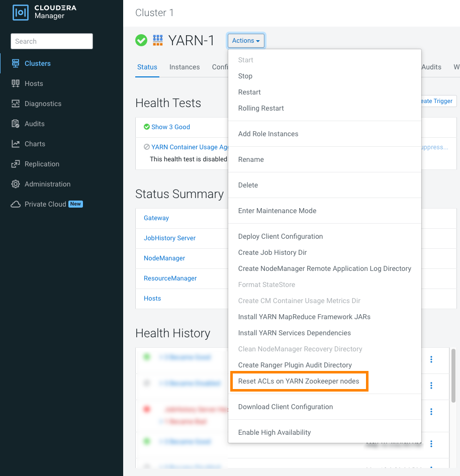Collapse the Actions dropdown button
460x476 pixels.
pyautogui.click(x=246, y=41)
